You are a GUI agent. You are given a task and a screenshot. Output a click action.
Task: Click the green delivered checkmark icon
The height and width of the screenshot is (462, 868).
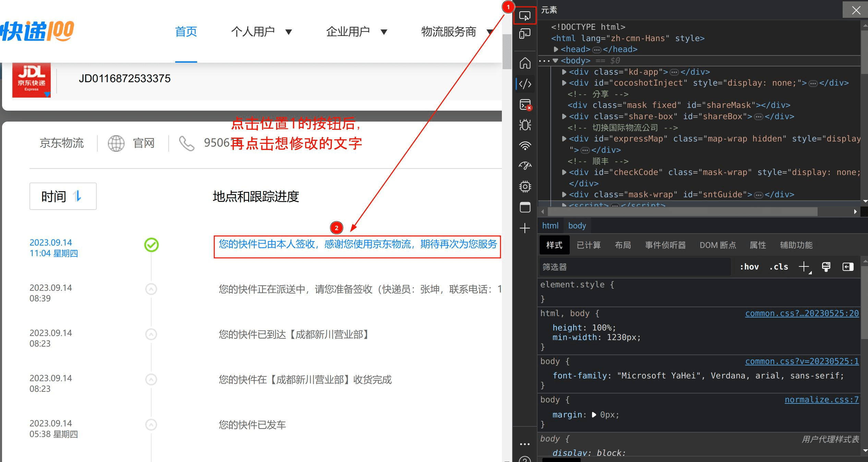[151, 245]
